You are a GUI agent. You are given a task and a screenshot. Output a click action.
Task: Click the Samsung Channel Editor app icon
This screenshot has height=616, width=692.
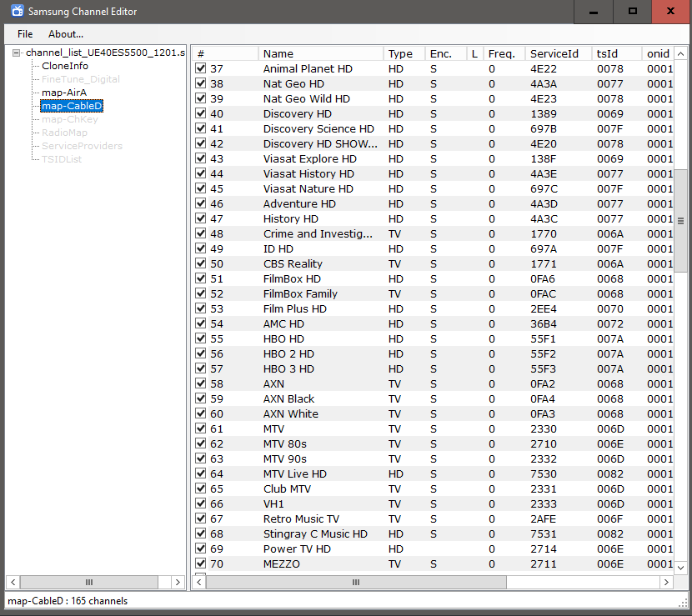[17, 12]
